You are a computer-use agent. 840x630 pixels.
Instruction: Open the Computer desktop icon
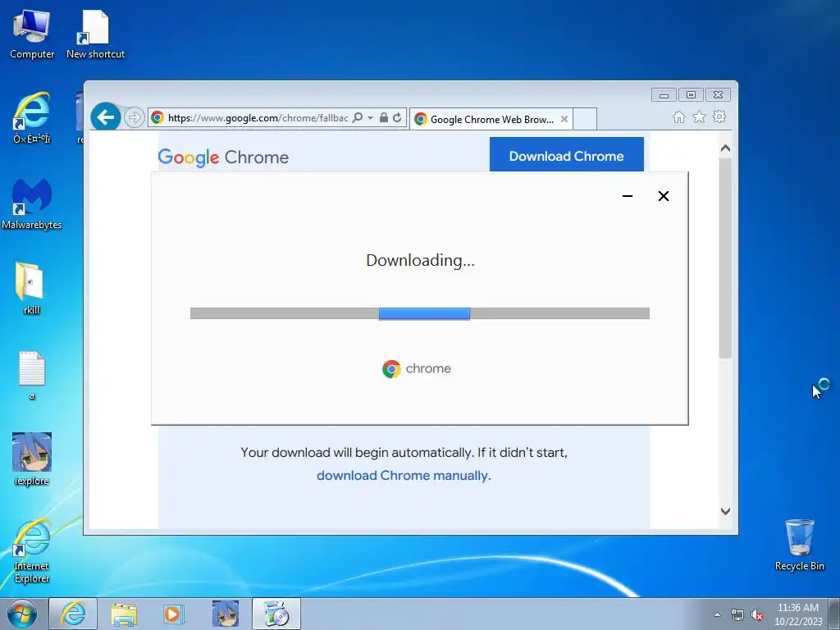32,34
